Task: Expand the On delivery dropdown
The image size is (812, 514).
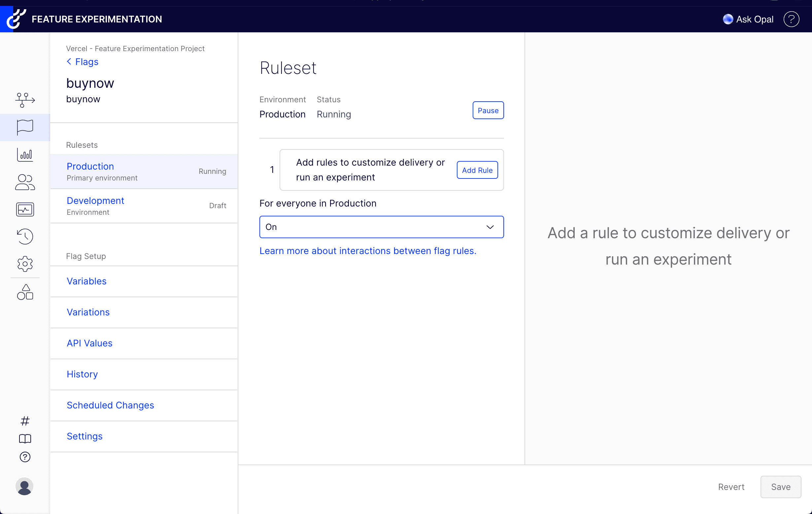Action: [x=381, y=227]
